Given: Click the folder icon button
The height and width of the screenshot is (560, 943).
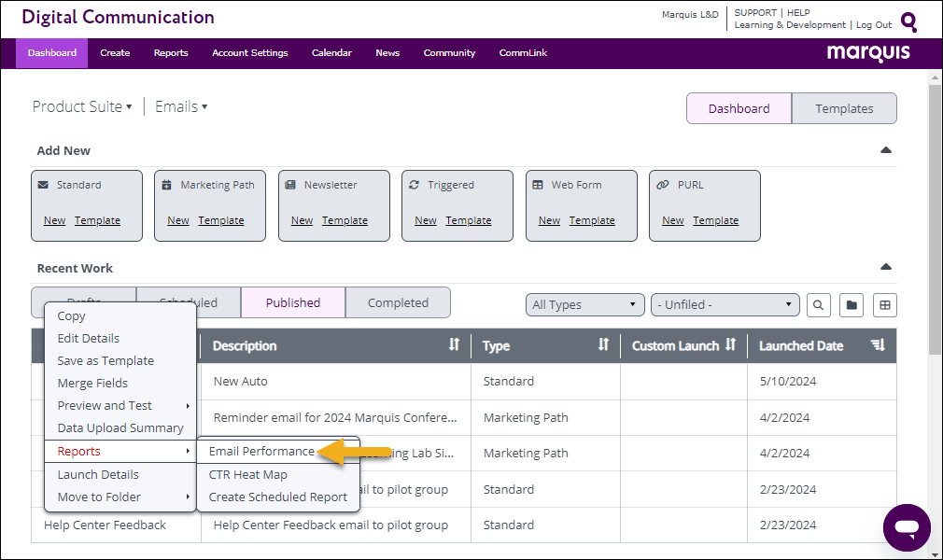Looking at the screenshot, I should tap(852, 305).
